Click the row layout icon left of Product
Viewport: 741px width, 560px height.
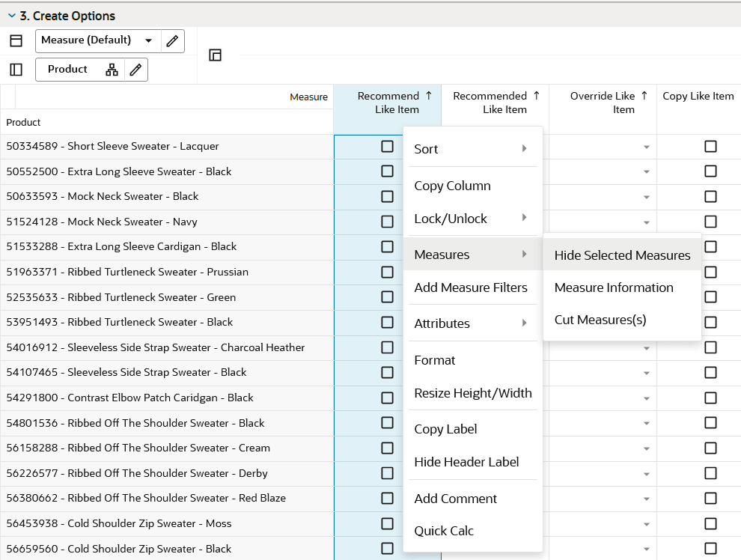coord(14,69)
